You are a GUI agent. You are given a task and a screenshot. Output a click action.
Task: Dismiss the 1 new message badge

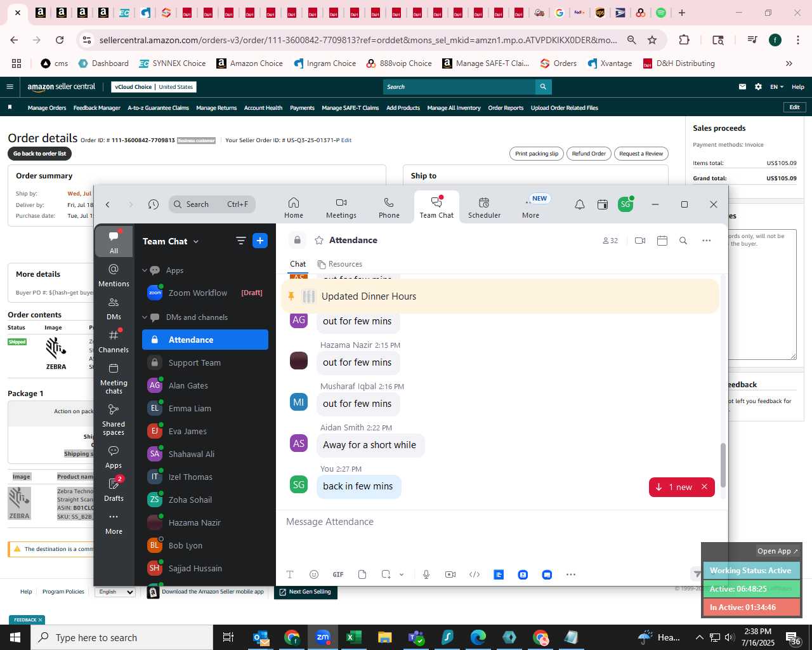pos(704,487)
